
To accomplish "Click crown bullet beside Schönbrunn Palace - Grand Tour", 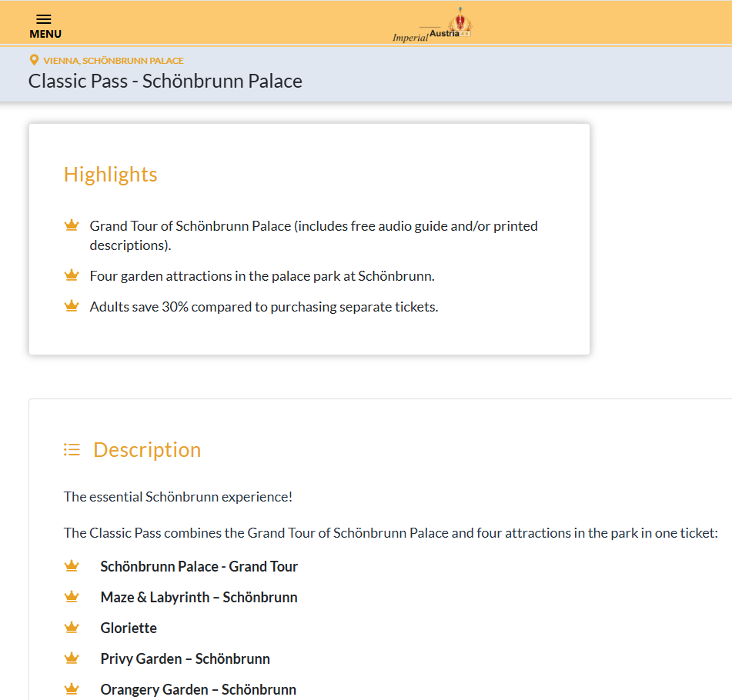I will [x=72, y=565].
